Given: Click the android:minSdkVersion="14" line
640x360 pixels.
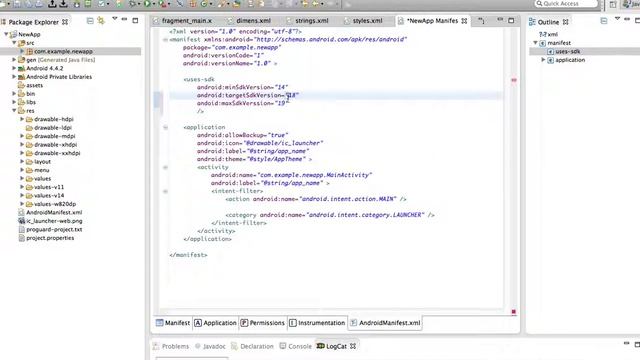Looking at the screenshot, I should point(242,87).
